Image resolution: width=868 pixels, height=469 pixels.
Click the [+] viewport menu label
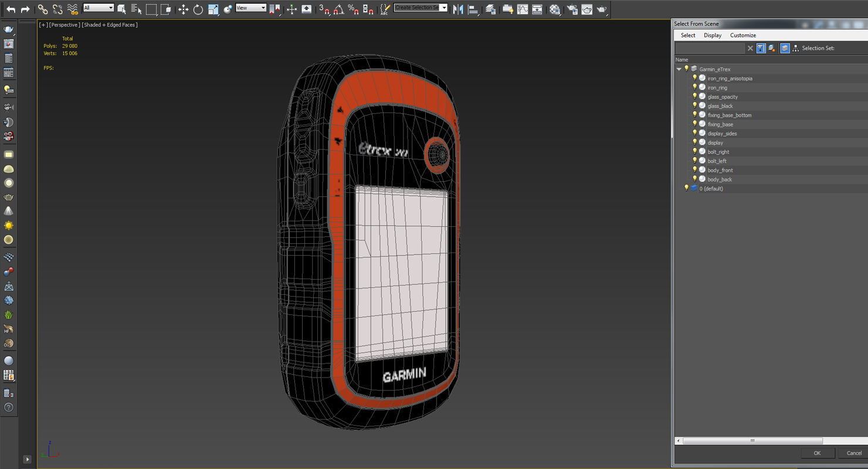(x=43, y=25)
